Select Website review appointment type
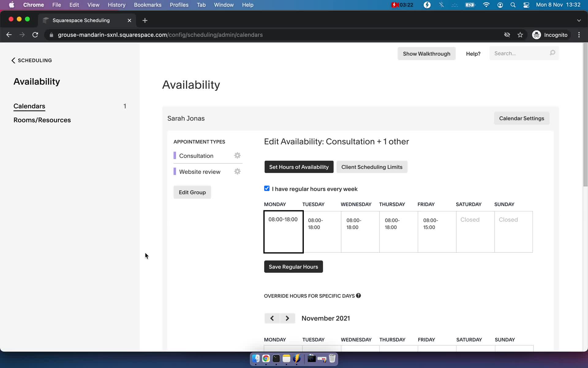588x368 pixels. click(x=200, y=172)
